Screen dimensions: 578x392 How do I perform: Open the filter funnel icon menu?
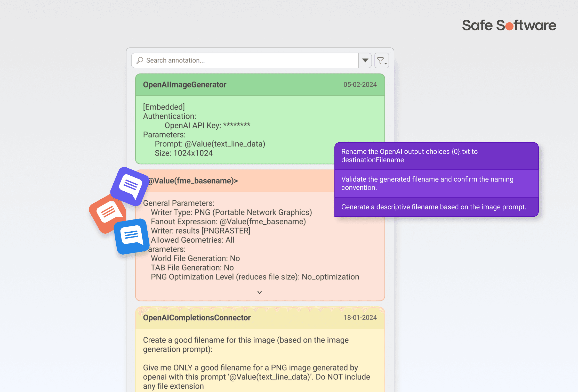click(x=381, y=61)
